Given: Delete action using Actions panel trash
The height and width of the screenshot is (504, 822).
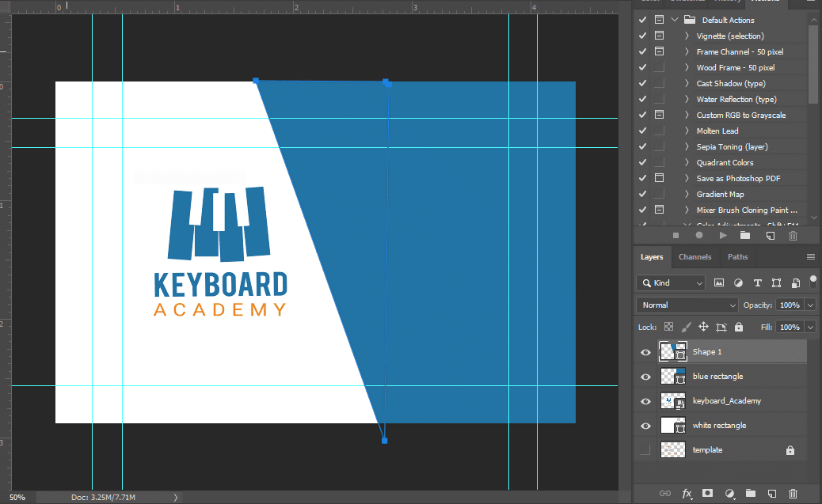Looking at the screenshot, I should tap(793, 236).
